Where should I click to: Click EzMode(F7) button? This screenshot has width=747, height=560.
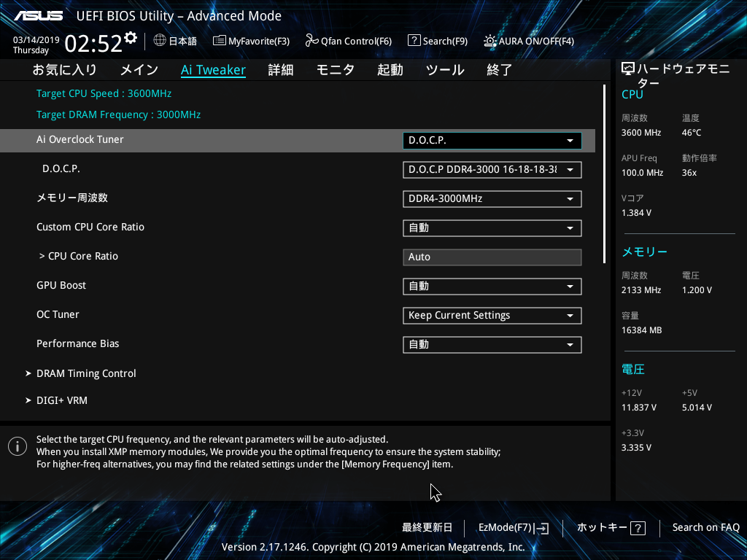(x=514, y=528)
